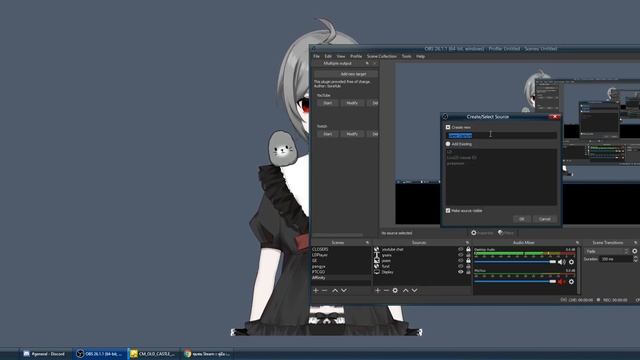The width and height of the screenshot is (640, 360).
Task: Select the Add Existing radio option
Action: (x=448, y=144)
